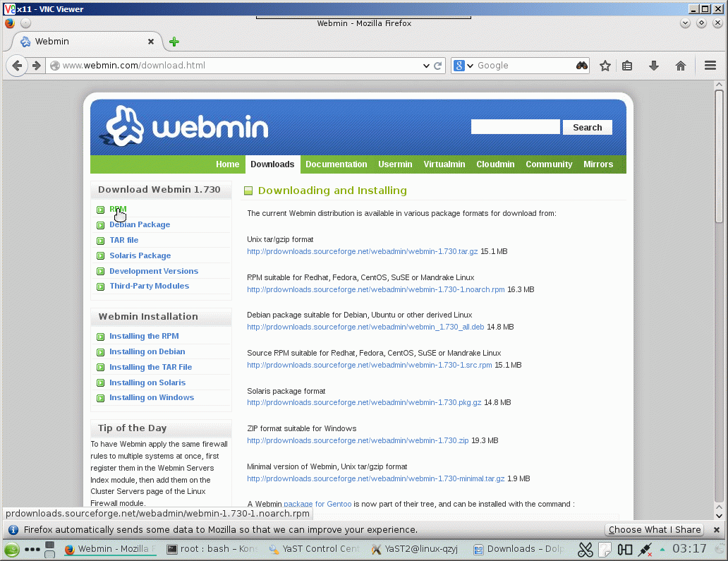728x561 pixels.
Task: Click the green bullet icon beside TAR file
Action: point(100,241)
